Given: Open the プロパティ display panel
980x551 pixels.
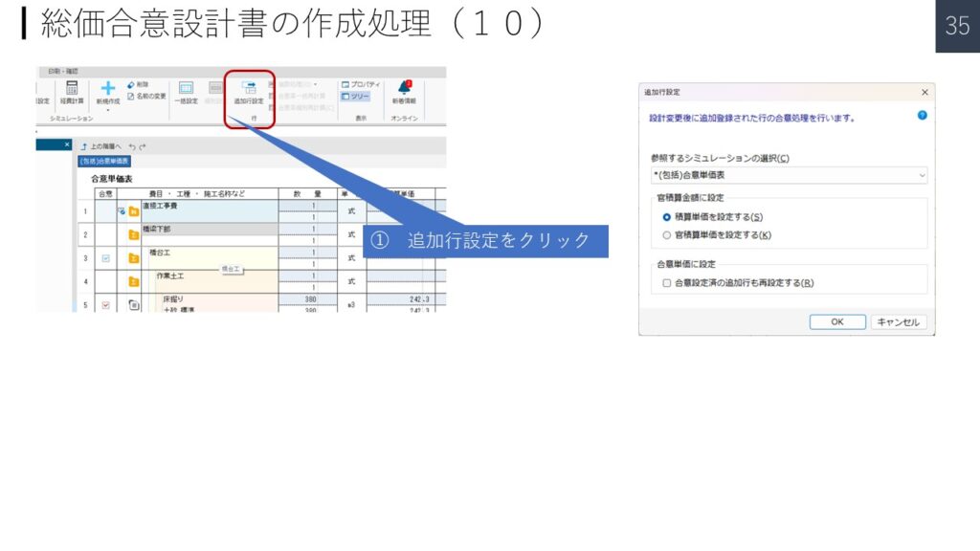Looking at the screenshot, I should [x=360, y=84].
